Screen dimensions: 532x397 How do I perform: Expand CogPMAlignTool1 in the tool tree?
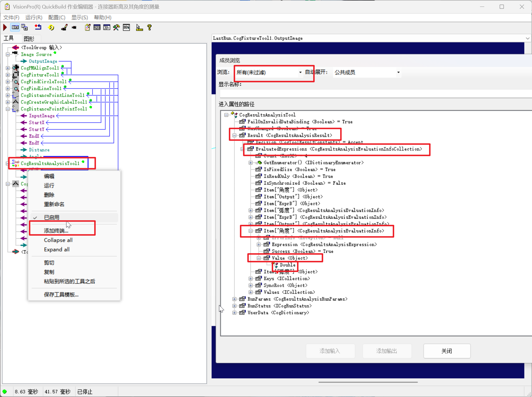[x=8, y=68]
